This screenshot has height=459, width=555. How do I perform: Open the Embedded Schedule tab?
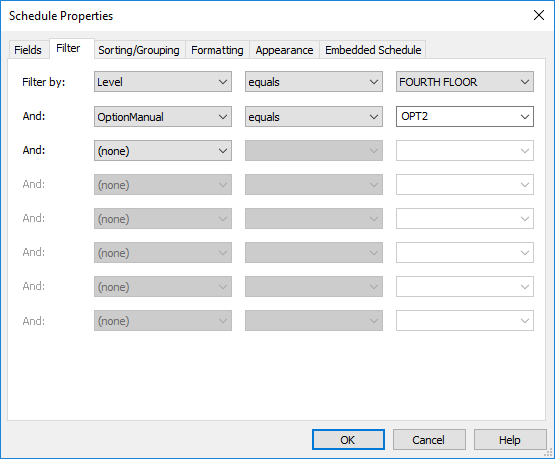[373, 50]
